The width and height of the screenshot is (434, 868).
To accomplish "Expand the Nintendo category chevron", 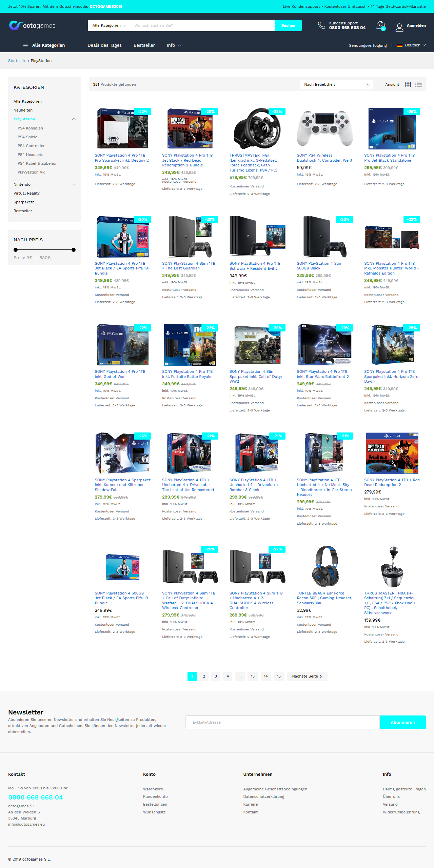I will pyautogui.click(x=74, y=184).
